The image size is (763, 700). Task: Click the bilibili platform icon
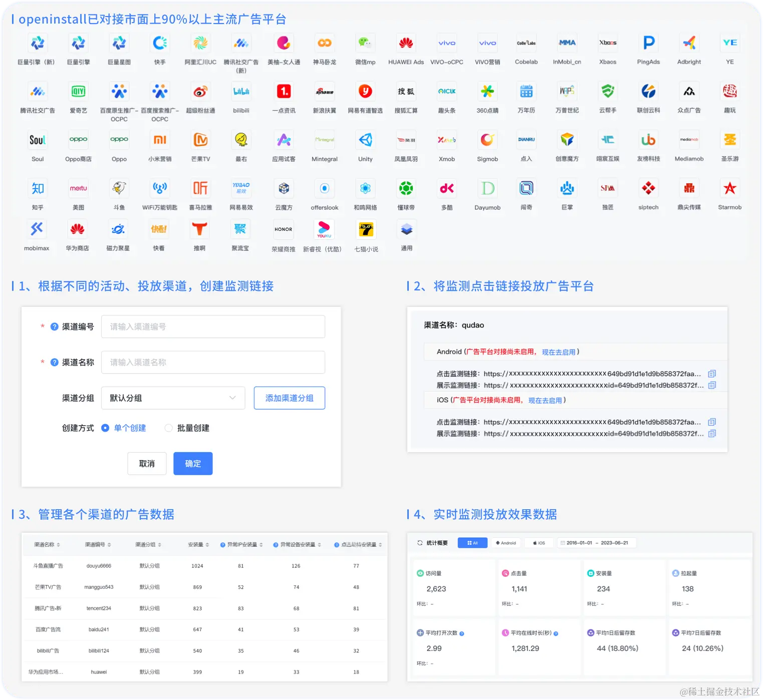pyautogui.click(x=241, y=92)
